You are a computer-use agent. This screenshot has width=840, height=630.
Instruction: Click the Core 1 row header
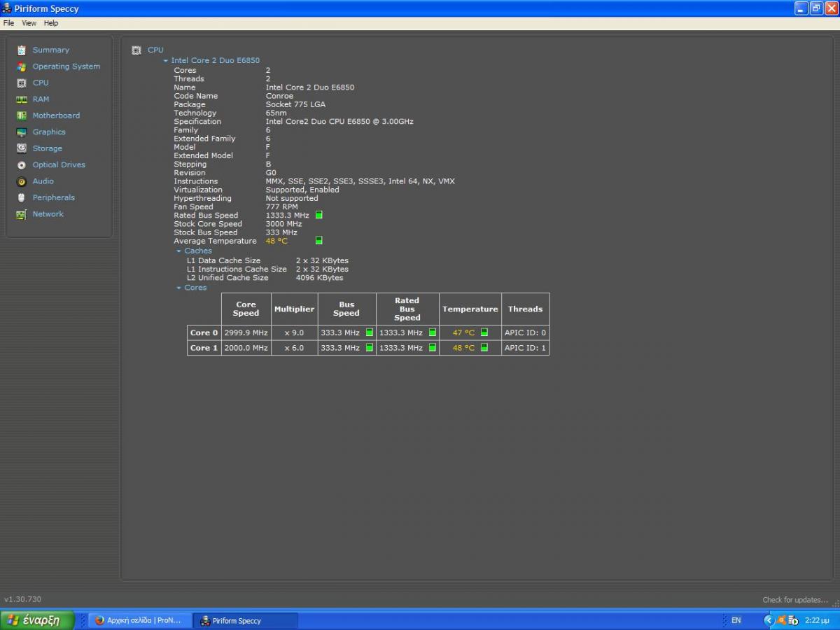(x=204, y=348)
